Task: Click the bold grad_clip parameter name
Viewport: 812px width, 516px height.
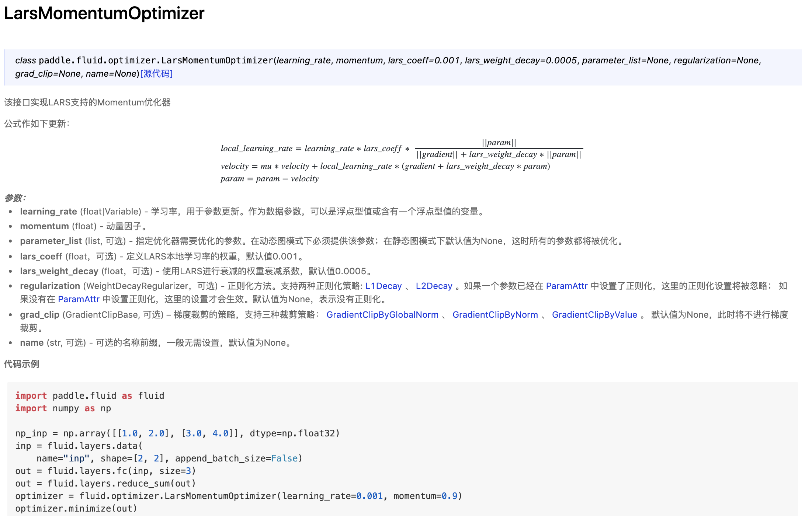Action: 39,315
